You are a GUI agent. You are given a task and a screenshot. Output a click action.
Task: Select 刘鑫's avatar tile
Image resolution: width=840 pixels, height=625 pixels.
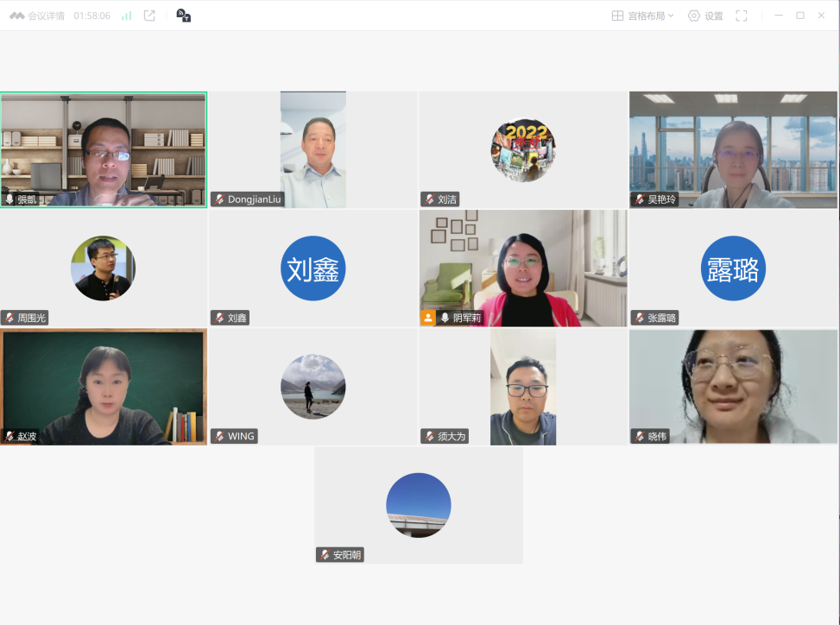(313, 268)
